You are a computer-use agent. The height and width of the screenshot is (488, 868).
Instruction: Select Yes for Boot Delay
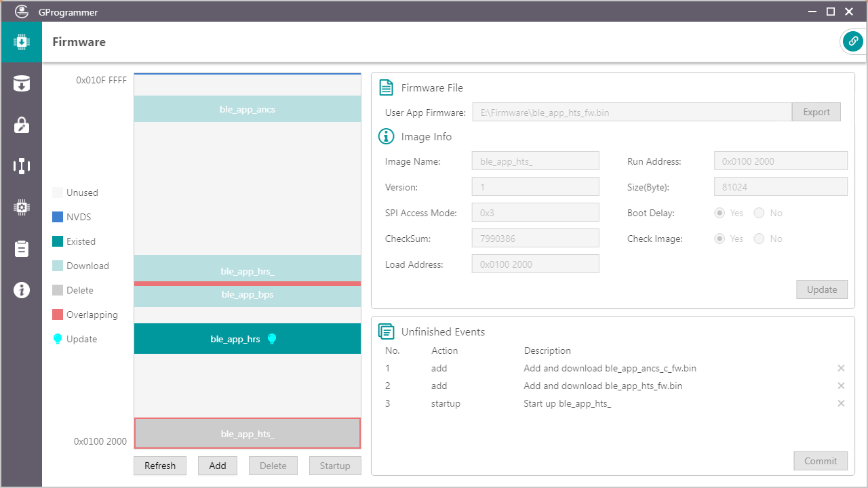[720, 213]
